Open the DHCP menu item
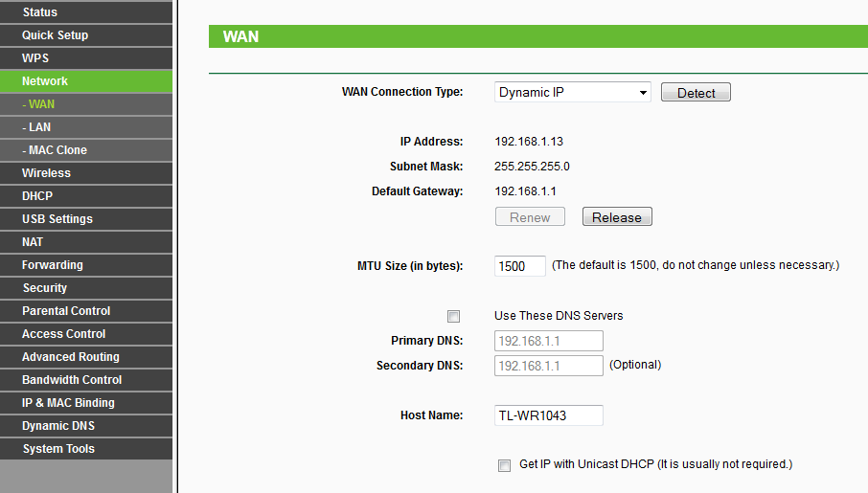 click(86, 196)
